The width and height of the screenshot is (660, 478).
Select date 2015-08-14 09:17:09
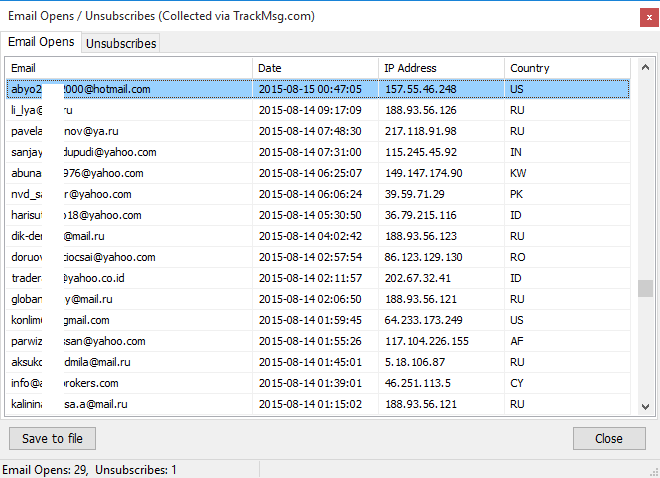[310, 110]
